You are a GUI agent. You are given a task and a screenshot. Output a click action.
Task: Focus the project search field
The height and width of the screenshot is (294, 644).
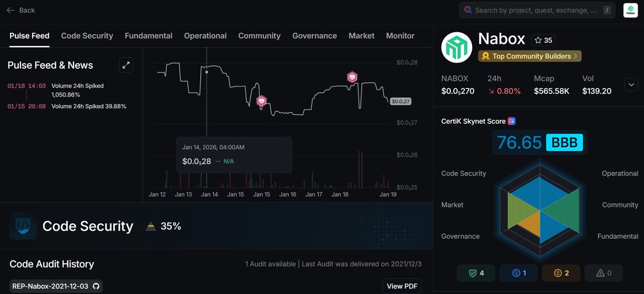click(537, 10)
